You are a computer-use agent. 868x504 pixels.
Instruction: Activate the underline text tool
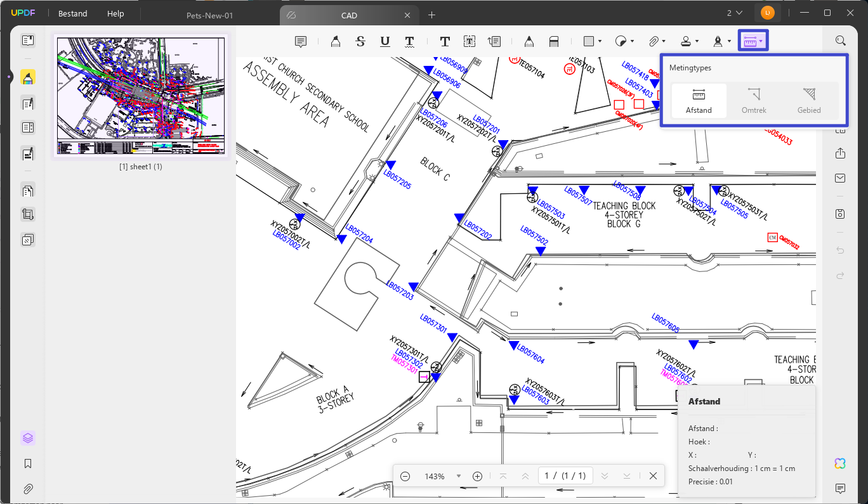pos(385,41)
